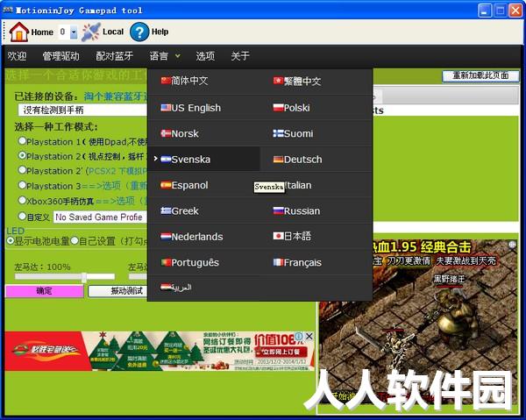Open the 配对蓝牙 Bluetooth pair tab

point(114,56)
